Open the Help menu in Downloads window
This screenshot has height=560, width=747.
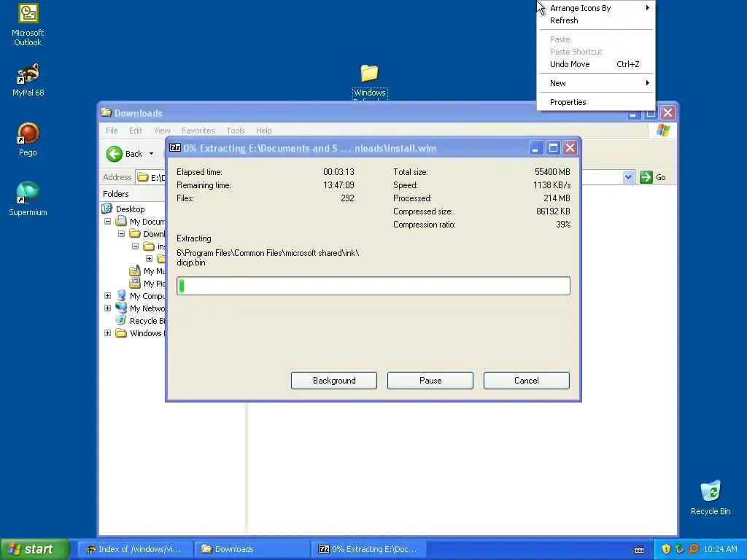[263, 131]
